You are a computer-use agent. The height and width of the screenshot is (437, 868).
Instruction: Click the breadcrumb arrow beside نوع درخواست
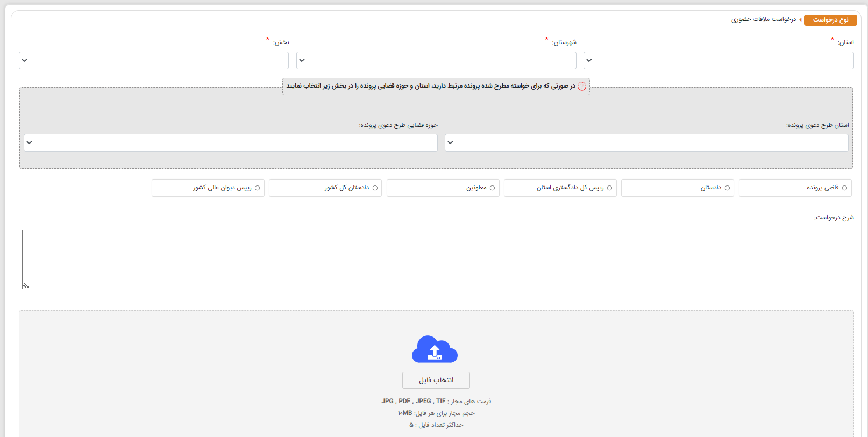(800, 20)
